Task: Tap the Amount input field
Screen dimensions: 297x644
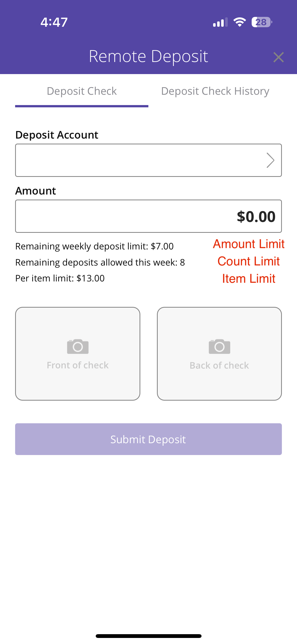Action: click(148, 216)
